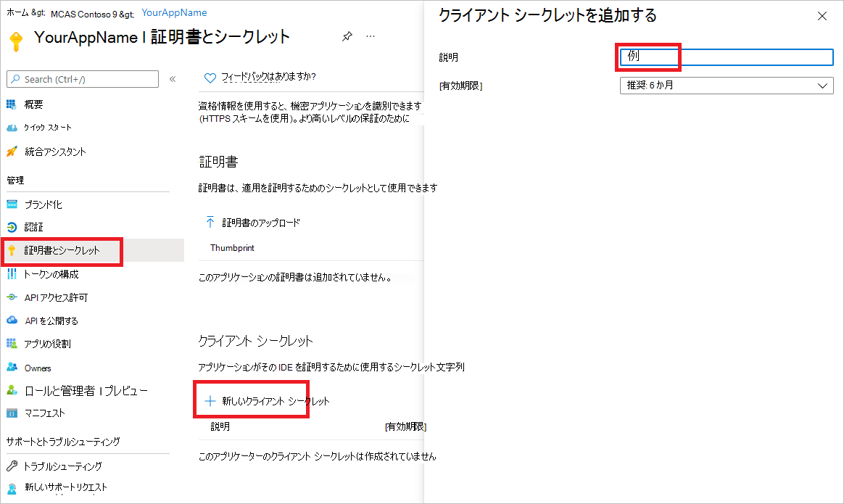844x504 pixels.
Task: Open the more options ellipsis menu
Action: (x=371, y=36)
